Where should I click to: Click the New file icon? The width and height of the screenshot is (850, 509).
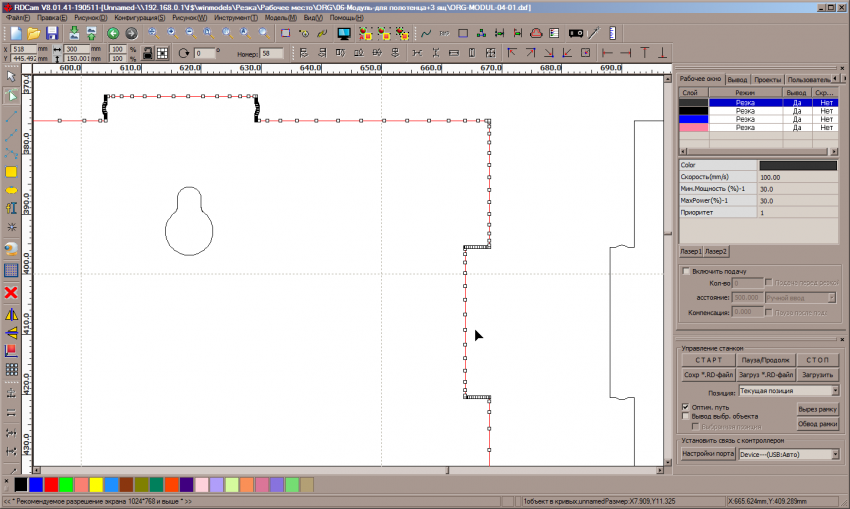point(16,33)
